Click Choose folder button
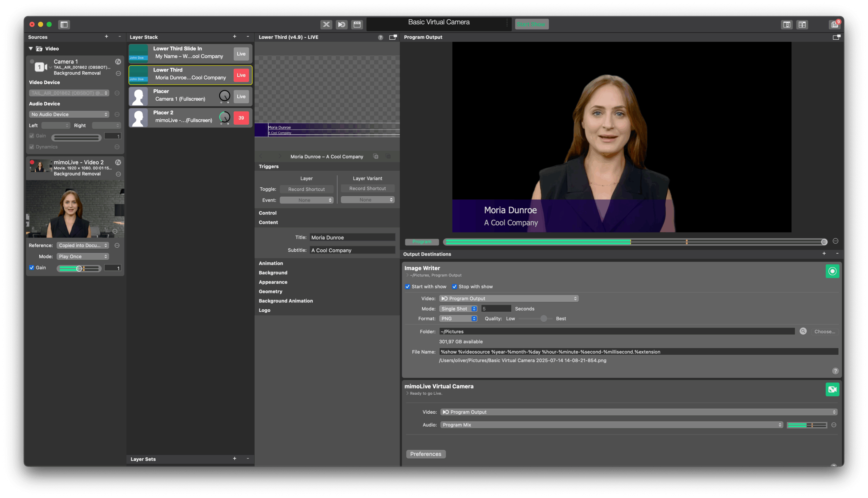 click(x=824, y=331)
